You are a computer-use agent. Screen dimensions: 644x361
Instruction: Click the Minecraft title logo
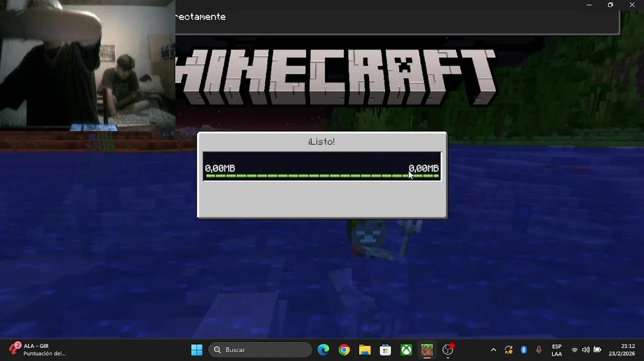(x=336, y=77)
